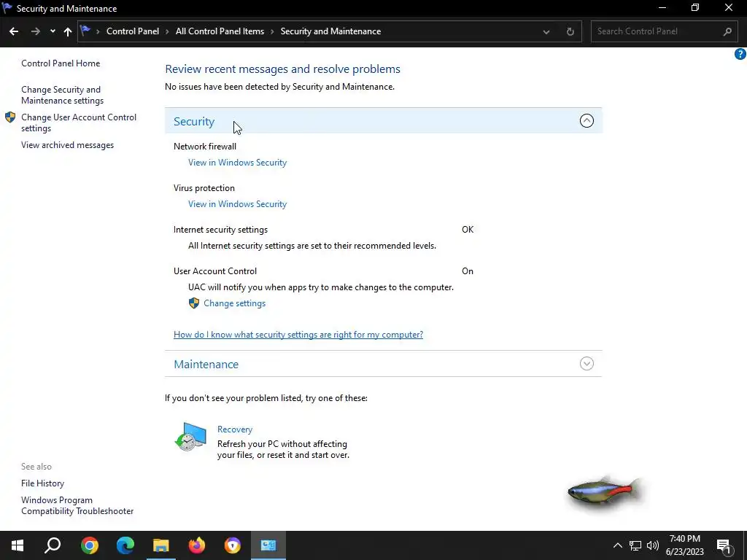Click the Recovery monitor icon
Viewport: 747px width, 560px height.
click(190, 436)
